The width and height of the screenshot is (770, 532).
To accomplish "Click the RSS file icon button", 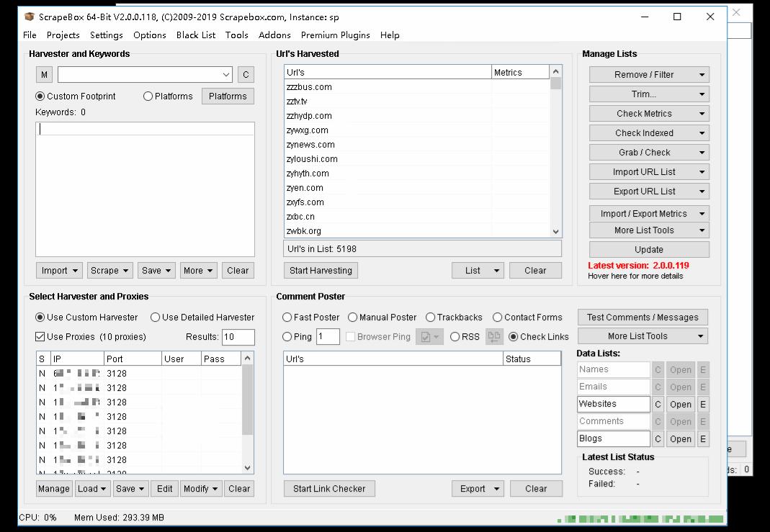I will 494,337.
